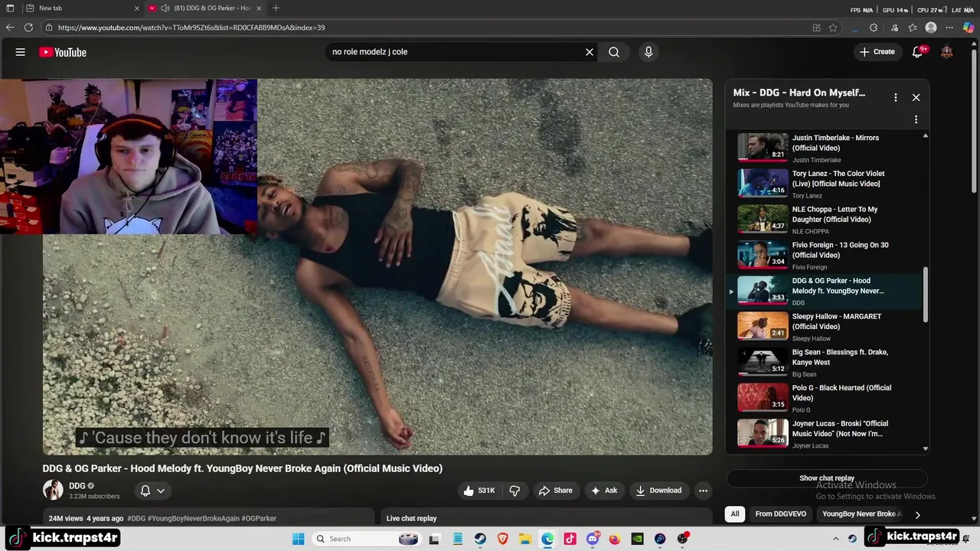Open browser profile icon

(931, 28)
